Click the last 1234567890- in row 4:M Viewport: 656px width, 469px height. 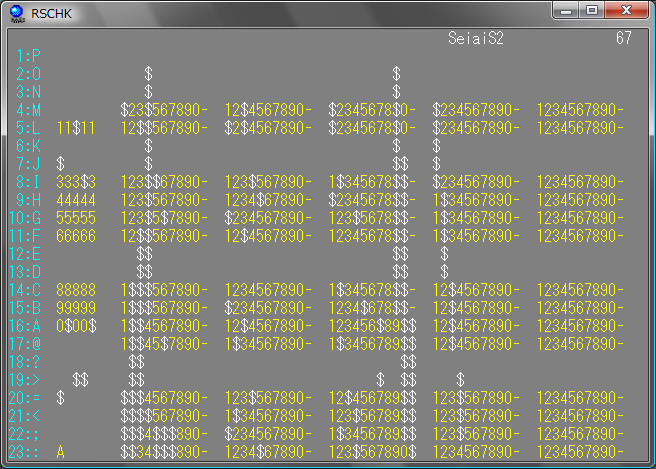pos(580,110)
